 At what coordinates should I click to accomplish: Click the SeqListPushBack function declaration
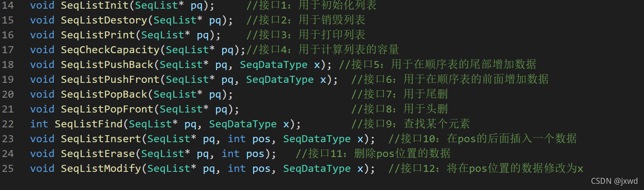[x=107, y=65]
